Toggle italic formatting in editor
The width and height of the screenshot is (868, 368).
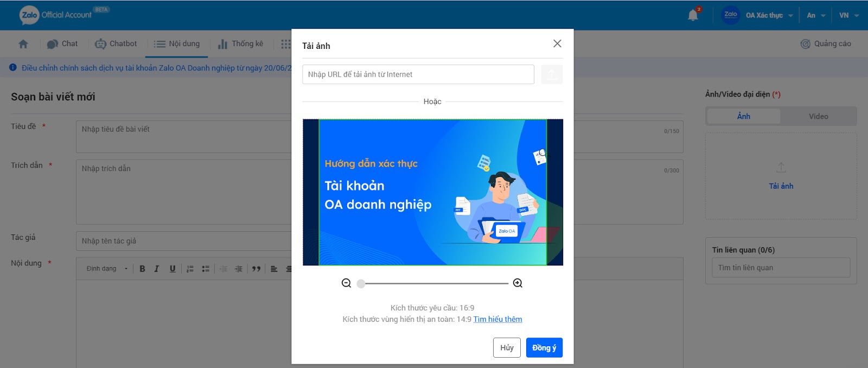[x=157, y=269]
